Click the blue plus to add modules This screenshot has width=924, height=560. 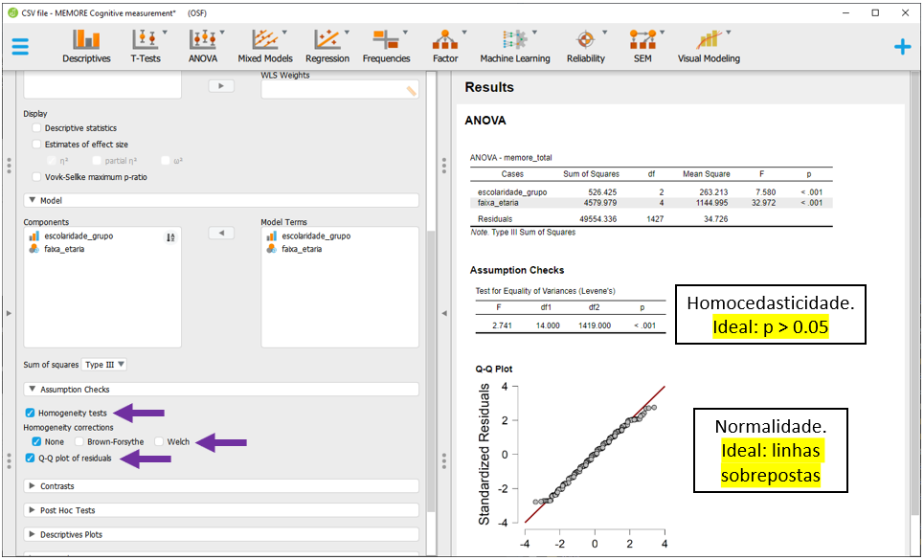tap(902, 47)
